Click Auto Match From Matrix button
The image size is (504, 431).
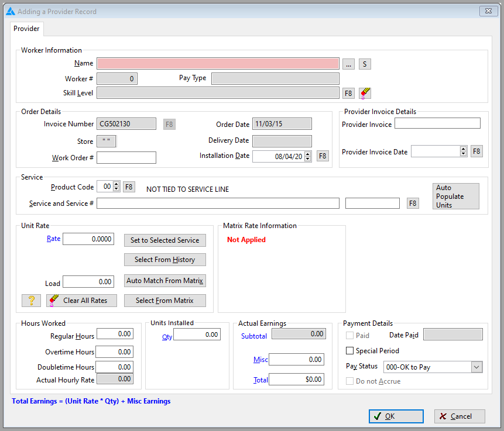165,281
